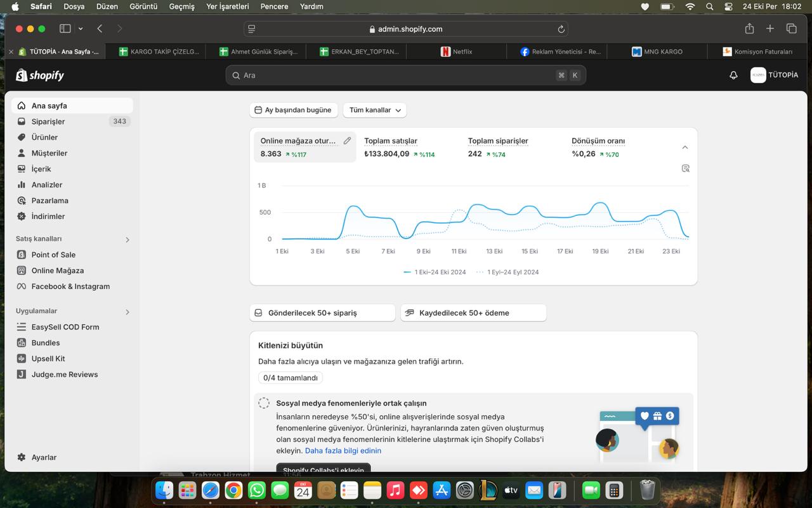This screenshot has height=508, width=812.
Task: Click the notifications bell icon
Action: (733, 75)
